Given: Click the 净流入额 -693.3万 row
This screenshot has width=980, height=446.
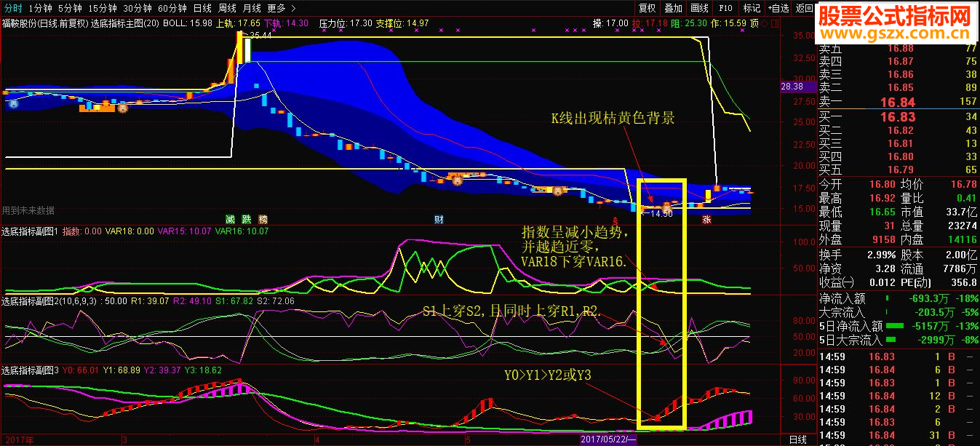Looking at the screenshot, I should (898, 298).
